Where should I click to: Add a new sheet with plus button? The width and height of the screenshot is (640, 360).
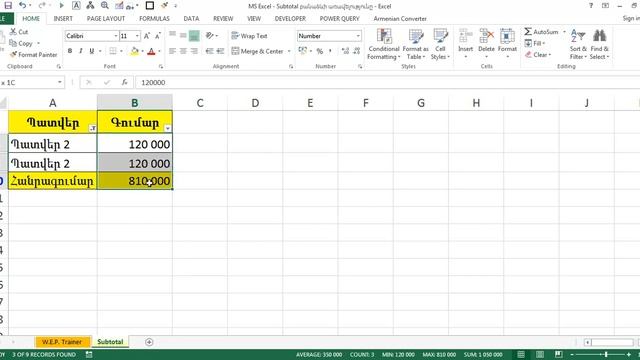click(x=149, y=342)
